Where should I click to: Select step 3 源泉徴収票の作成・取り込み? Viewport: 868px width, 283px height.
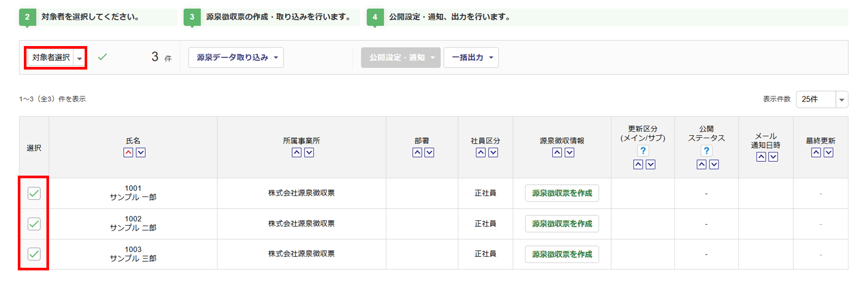[x=272, y=17]
